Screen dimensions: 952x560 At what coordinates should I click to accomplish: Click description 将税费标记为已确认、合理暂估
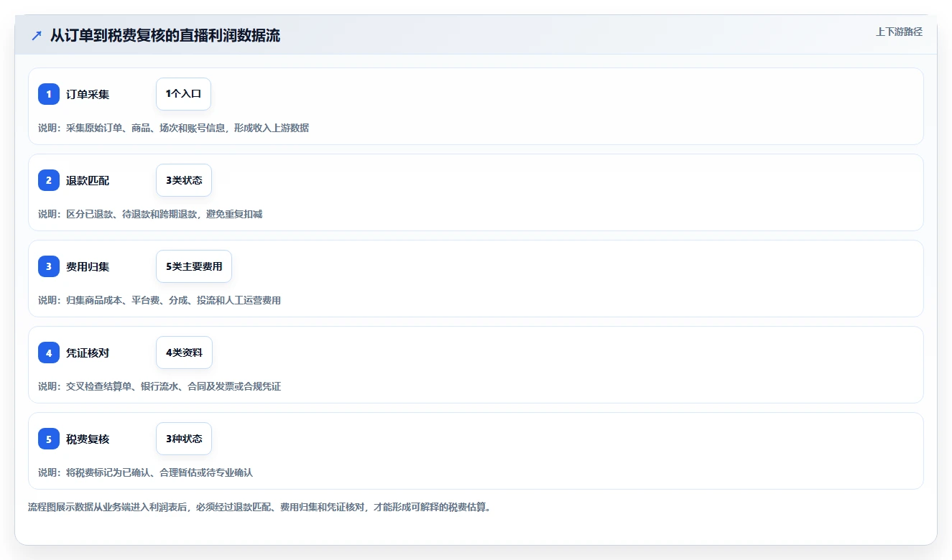pyautogui.click(x=145, y=472)
